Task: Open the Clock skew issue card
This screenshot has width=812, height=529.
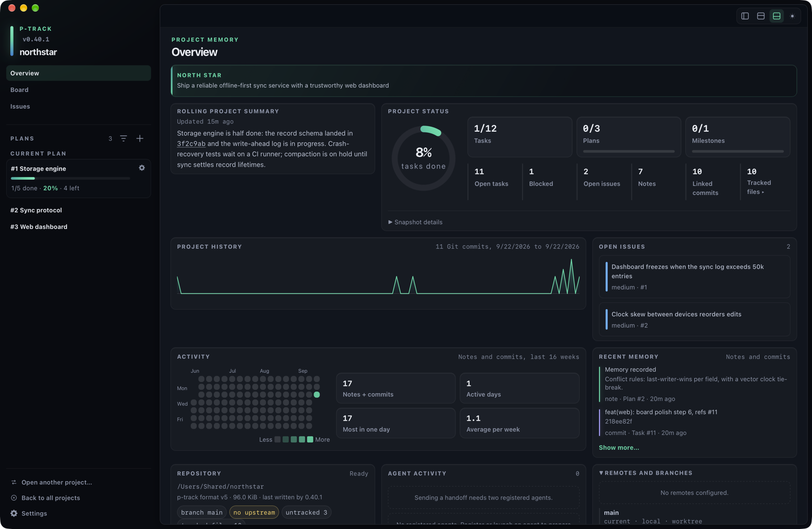Action: pos(694,319)
